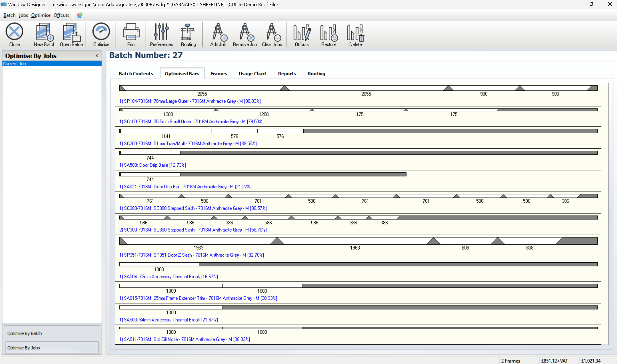Open the Preferences sliders icon

click(x=161, y=34)
